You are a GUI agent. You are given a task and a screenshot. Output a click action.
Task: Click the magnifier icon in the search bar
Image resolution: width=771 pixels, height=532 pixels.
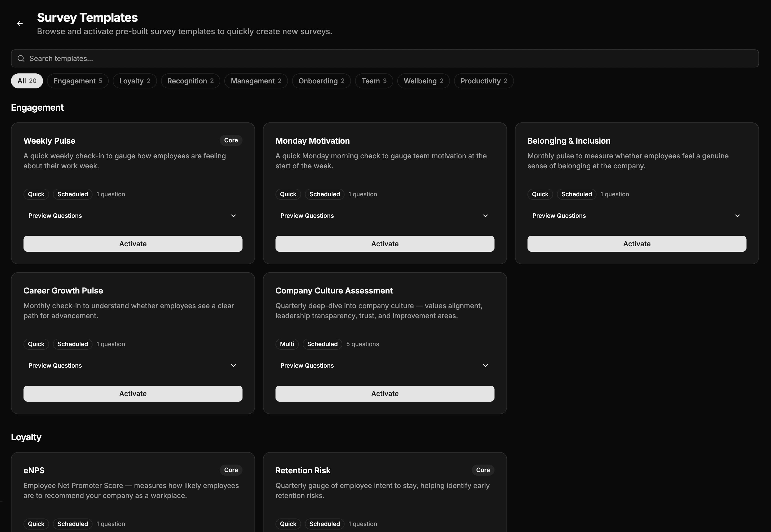[x=21, y=58]
